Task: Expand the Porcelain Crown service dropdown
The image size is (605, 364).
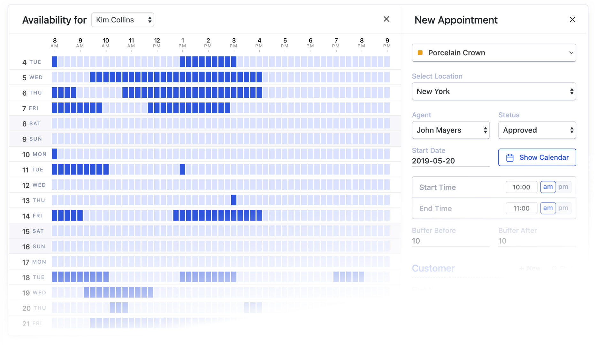Action: tap(494, 53)
